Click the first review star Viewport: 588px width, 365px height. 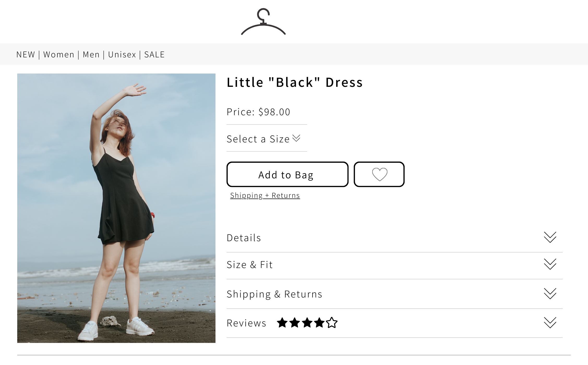(282, 323)
